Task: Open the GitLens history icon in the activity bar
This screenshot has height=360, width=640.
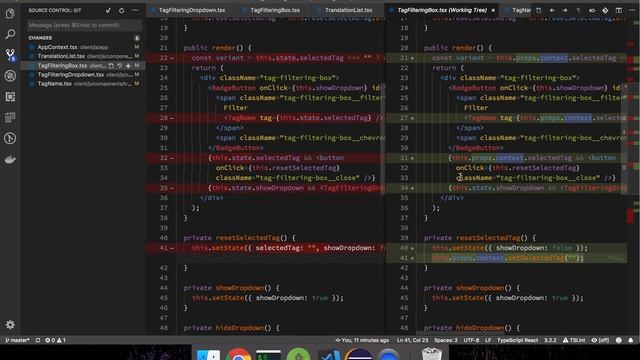Action: [10, 138]
